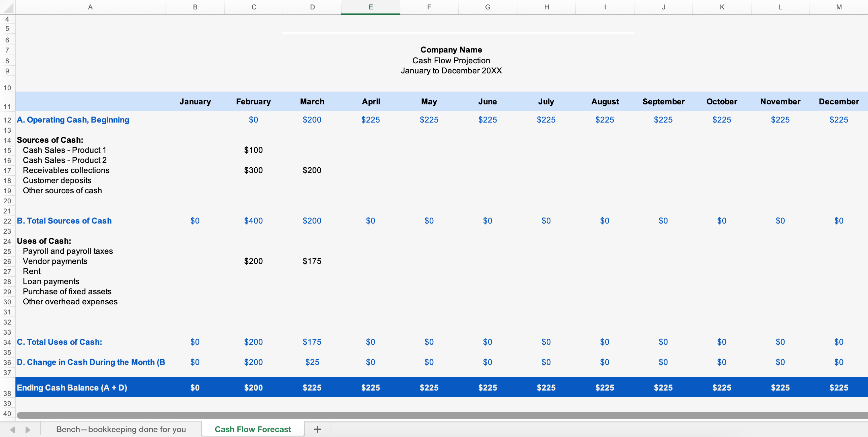This screenshot has height=437, width=868.
Task: Click January Total Sources of Cash value
Action: 195,221
